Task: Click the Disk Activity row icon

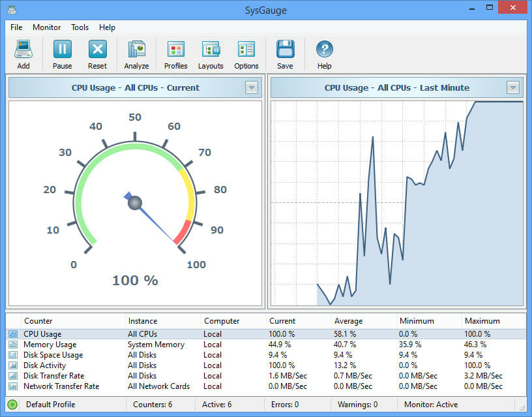Action: pos(13,365)
